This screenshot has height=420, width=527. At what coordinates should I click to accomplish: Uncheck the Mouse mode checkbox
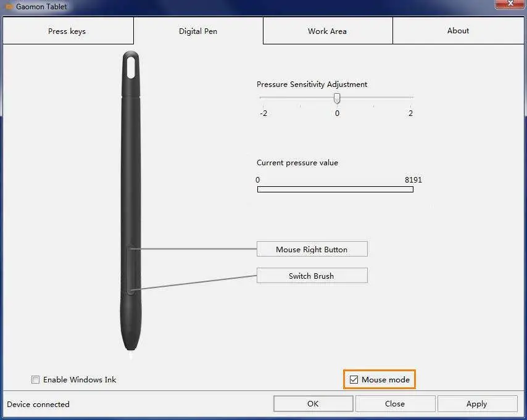[354, 380]
